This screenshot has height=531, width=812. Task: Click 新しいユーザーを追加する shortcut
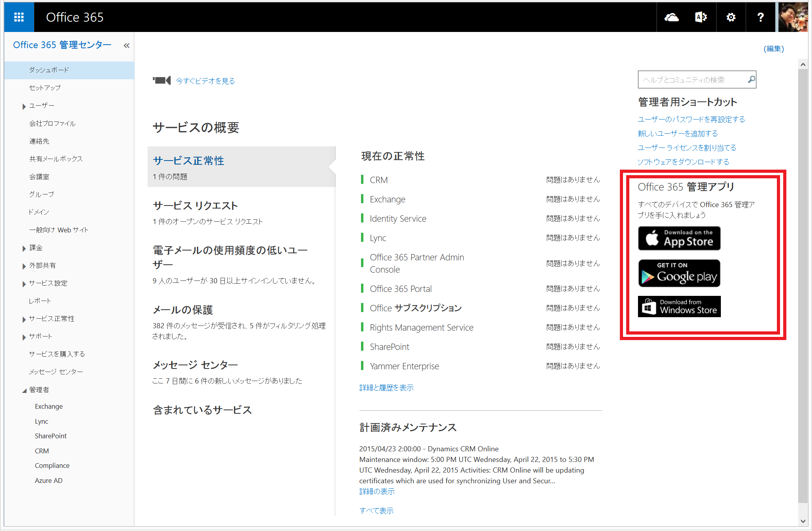click(677, 134)
